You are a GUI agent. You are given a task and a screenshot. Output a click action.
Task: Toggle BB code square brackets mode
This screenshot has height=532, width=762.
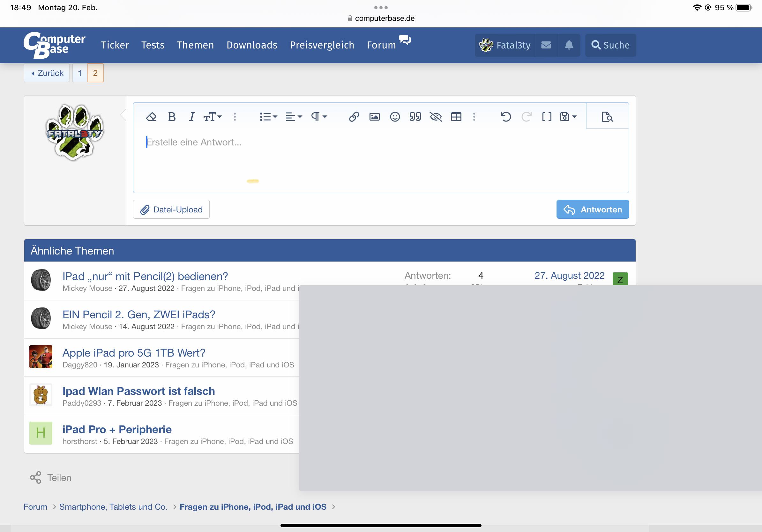point(547,117)
